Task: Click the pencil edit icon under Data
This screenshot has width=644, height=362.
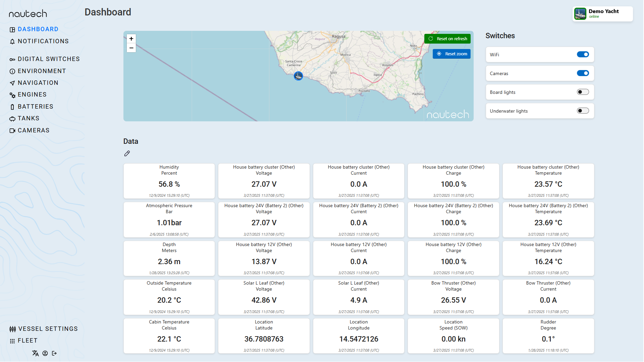Action: click(x=127, y=154)
